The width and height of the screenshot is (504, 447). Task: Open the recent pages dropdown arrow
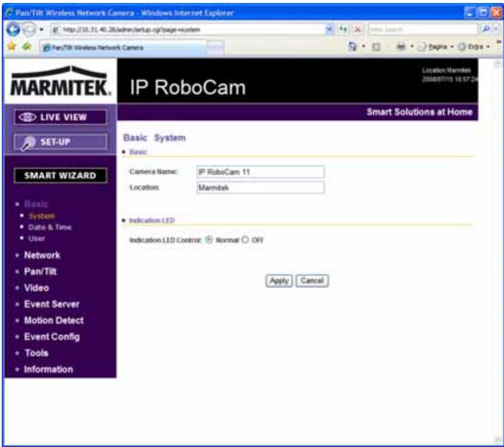coord(42,30)
